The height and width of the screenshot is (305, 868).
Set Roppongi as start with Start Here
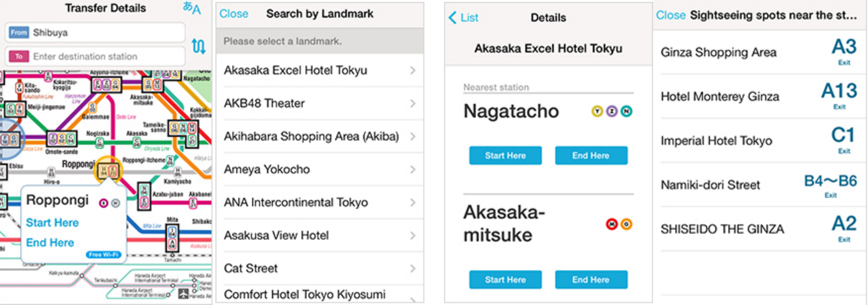52,223
